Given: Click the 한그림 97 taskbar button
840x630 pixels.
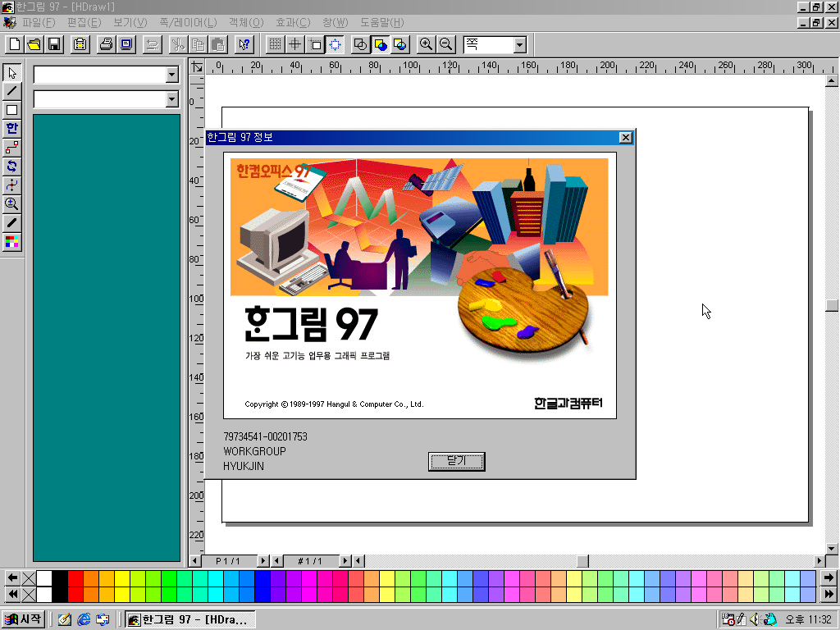Looking at the screenshot, I should [x=190, y=619].
